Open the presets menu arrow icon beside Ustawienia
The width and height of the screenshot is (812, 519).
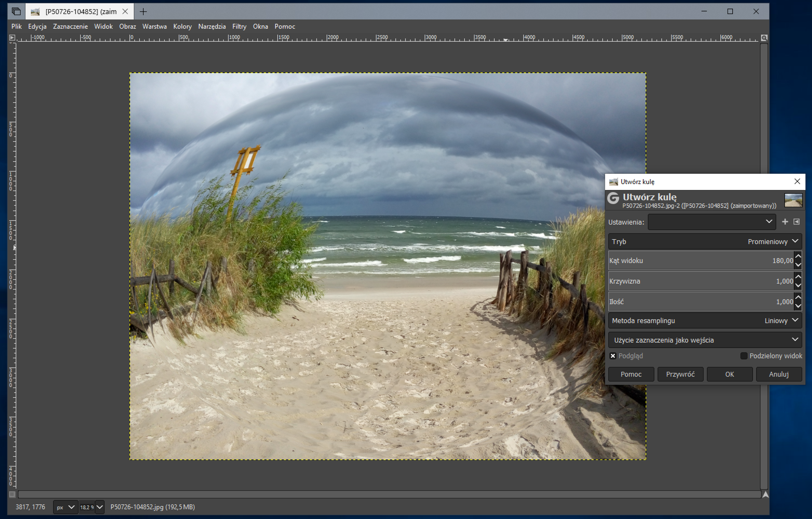[x=796, y=222]
